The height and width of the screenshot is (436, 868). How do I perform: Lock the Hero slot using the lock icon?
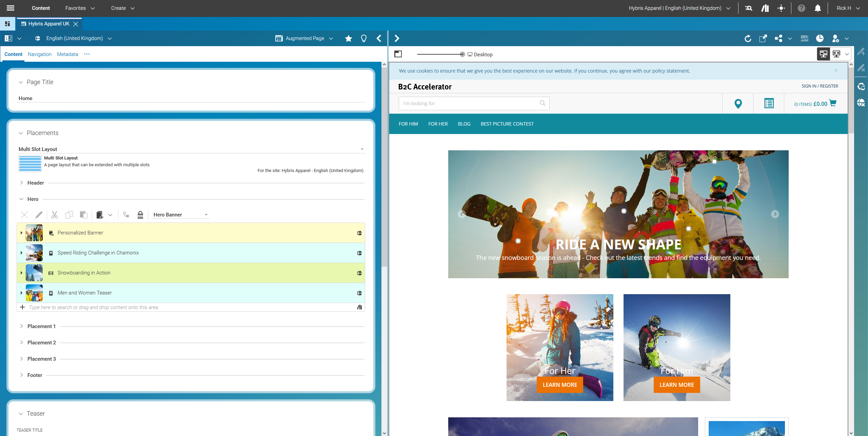coord(140,214)
